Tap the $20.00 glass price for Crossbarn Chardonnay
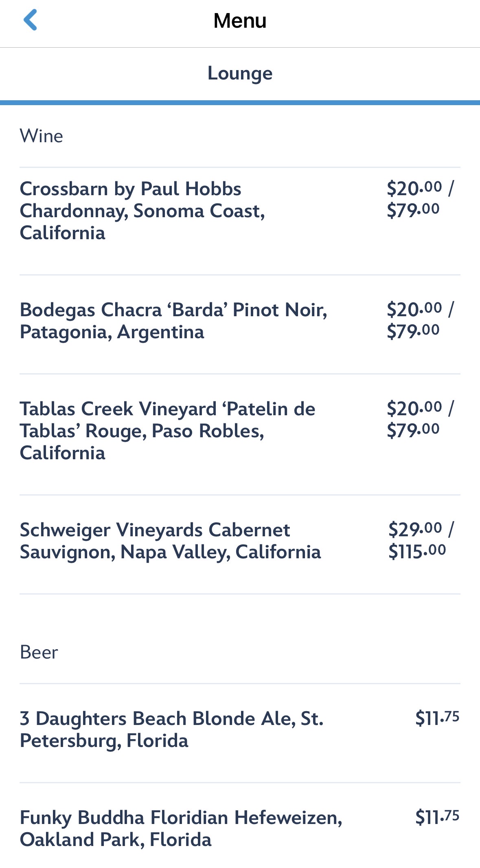This screenshot has width=480, height=868. click(414, 188)
